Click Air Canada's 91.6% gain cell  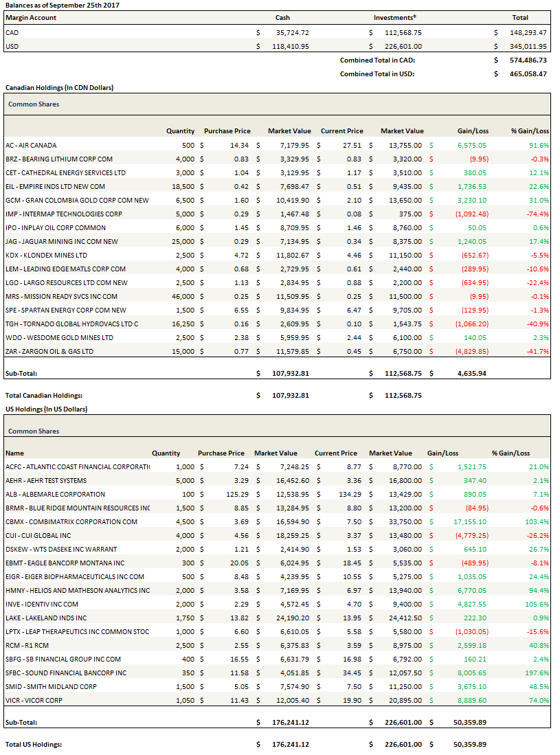[x=539, y=146]
